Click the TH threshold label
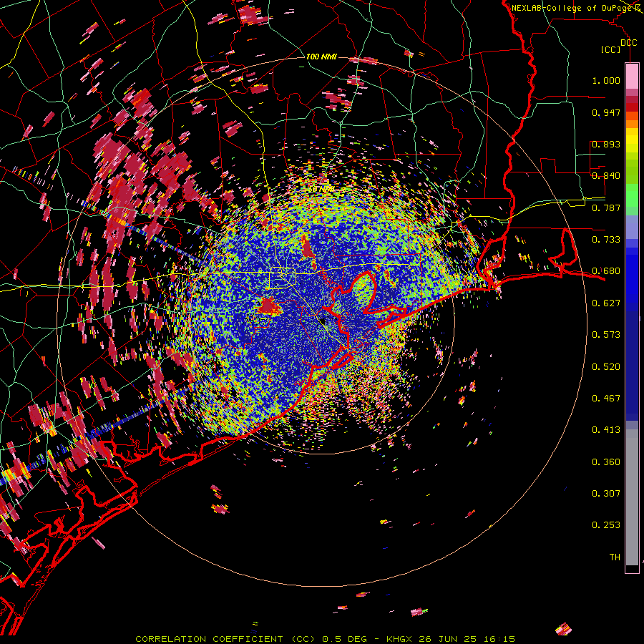The width and height of the screenshot is (644, 644). click(615, 557)
